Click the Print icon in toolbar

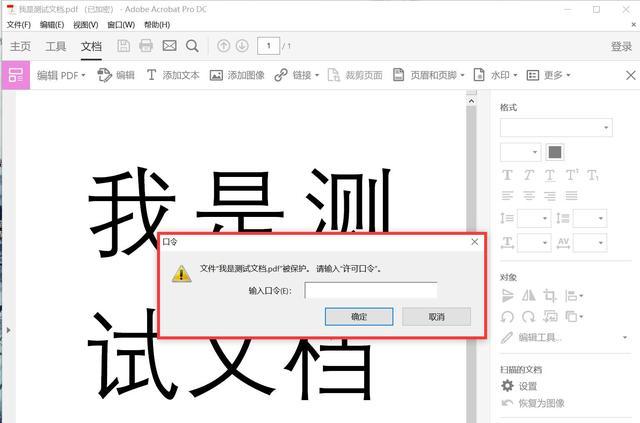(x=146, y=46)
